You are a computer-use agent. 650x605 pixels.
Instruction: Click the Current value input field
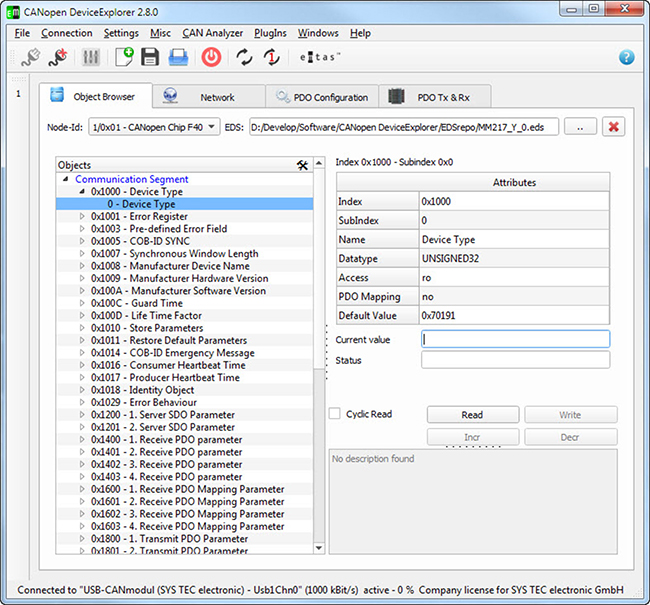515,339
